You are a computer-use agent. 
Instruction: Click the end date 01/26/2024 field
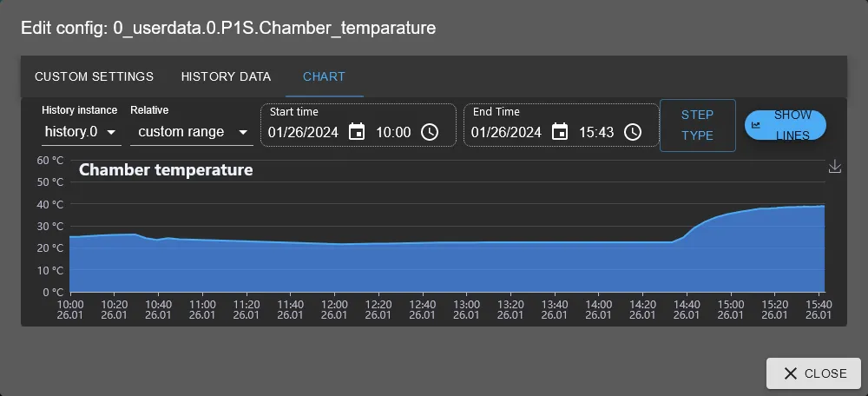[x=506, y=132]
